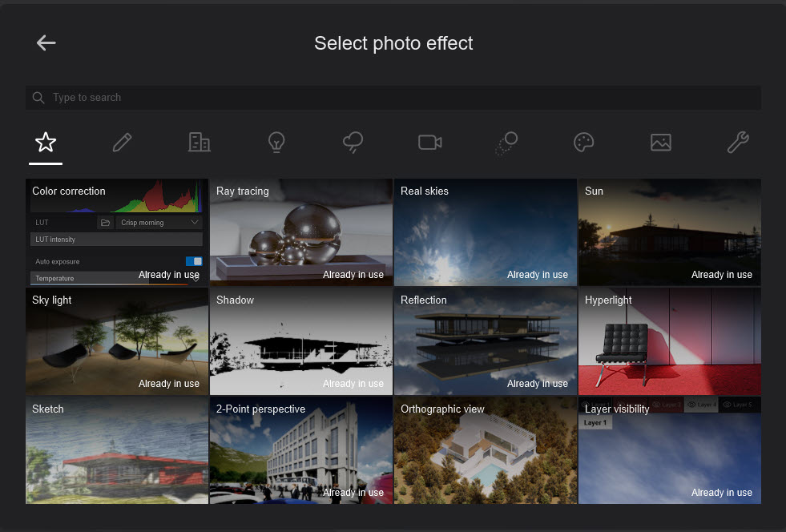Viewport: 786px width, 532px height.
Task: Select the Orthographic view effect
Action: point(485,450)
